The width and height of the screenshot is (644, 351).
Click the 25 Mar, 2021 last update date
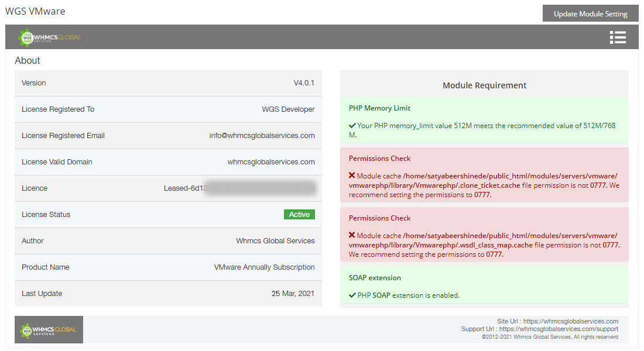293,294
